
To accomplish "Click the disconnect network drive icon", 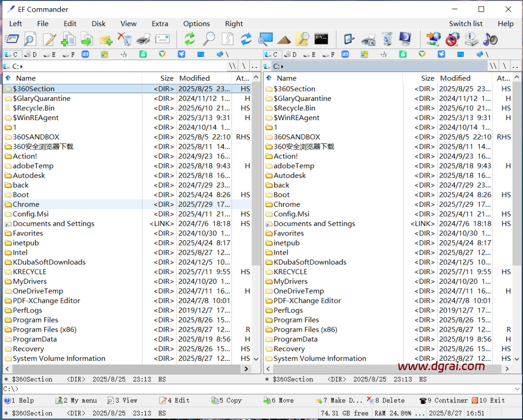I will pyautogui.click(x=452, y=39).
